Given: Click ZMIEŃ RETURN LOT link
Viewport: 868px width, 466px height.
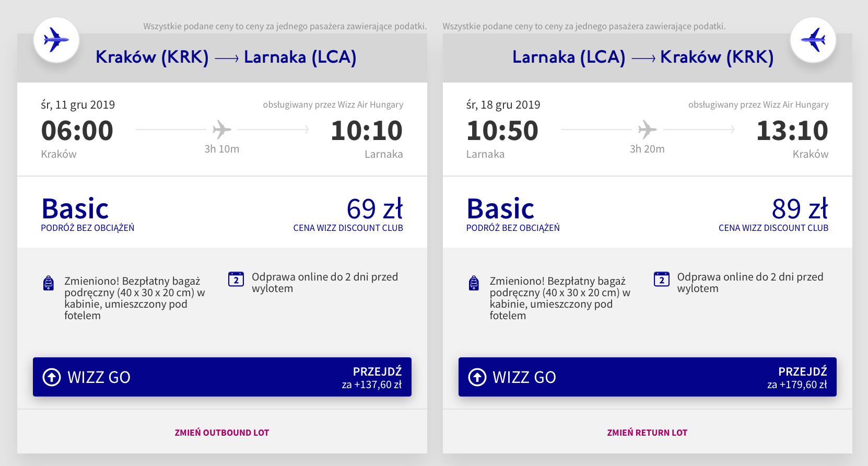Looking at the screenshot, I should coord(647,433).
